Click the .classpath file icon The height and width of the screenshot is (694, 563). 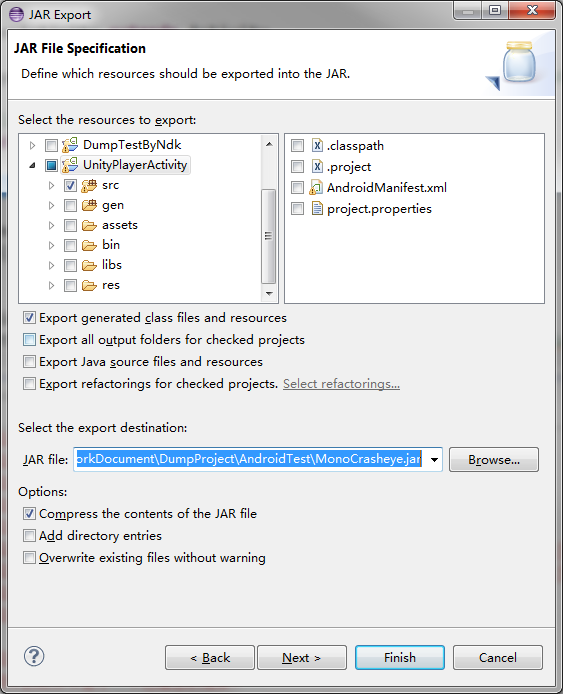pyautogui.click(x=317, y=146)
